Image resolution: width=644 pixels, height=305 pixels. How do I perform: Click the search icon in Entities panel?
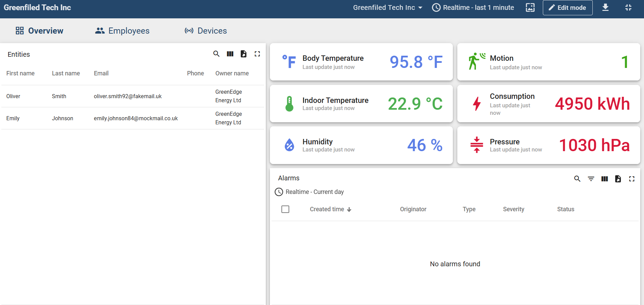(x=216, y=54)
